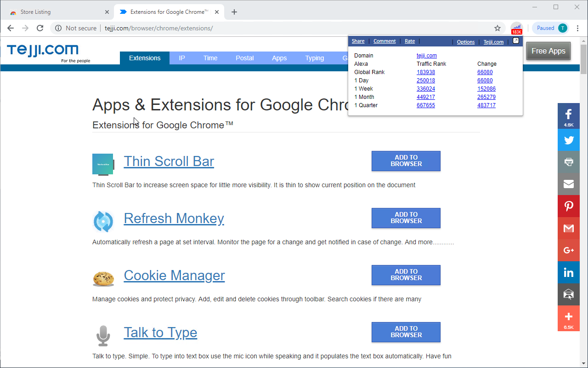Viewport: 588px width, 368px height.
Task: Click the Thin Scroll Bar extension thumbnail
Action: click(103, 164)
